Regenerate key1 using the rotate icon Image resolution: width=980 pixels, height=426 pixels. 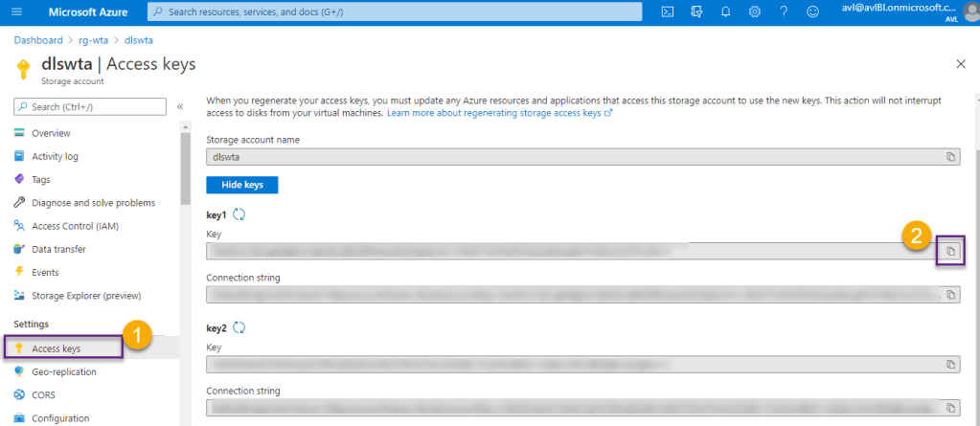239,215
